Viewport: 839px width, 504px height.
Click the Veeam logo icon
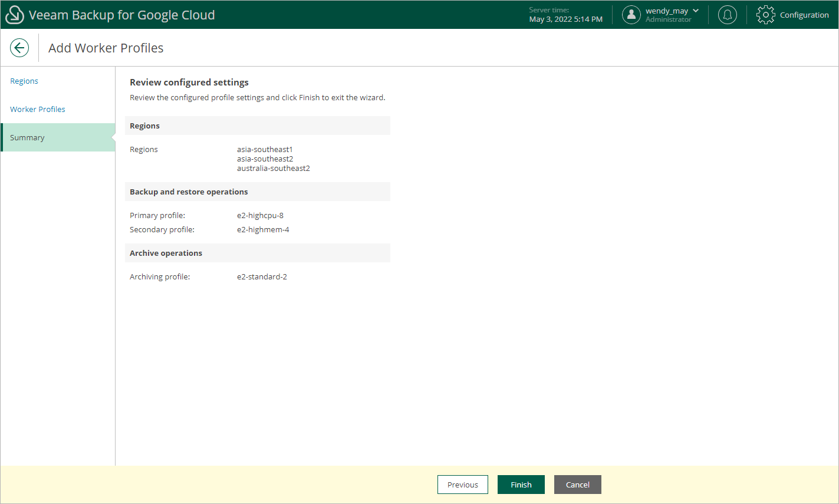tap(14, 15)
